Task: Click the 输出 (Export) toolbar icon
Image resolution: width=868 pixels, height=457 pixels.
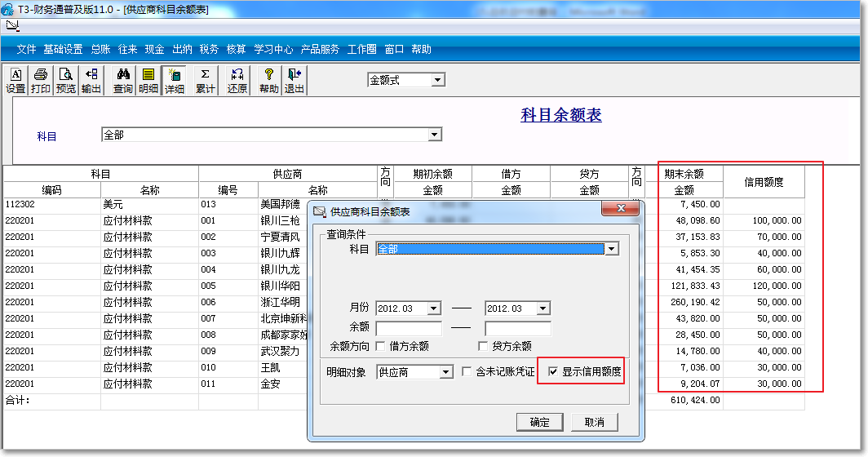Action: (x=91, y=80)
